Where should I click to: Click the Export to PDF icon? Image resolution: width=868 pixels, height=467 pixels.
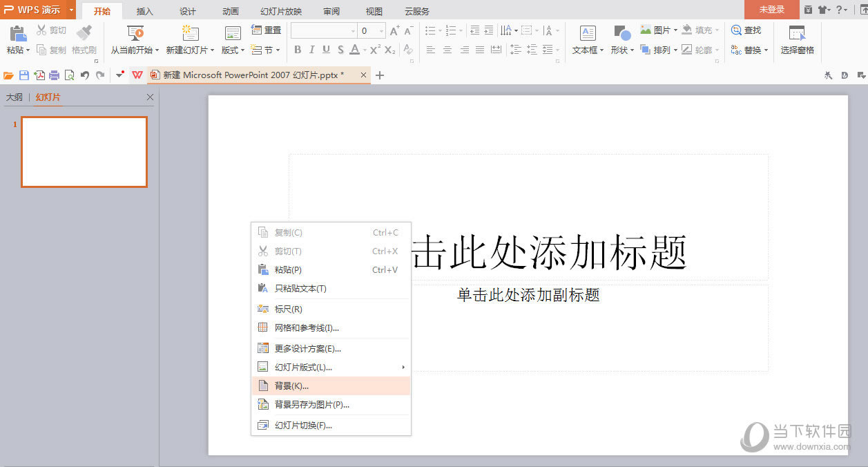pyautogui.click(x=39, y=75)
